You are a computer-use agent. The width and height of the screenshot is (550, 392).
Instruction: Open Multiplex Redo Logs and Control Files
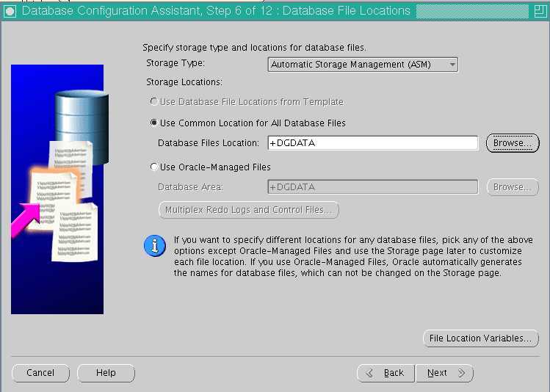coord(249,210)
